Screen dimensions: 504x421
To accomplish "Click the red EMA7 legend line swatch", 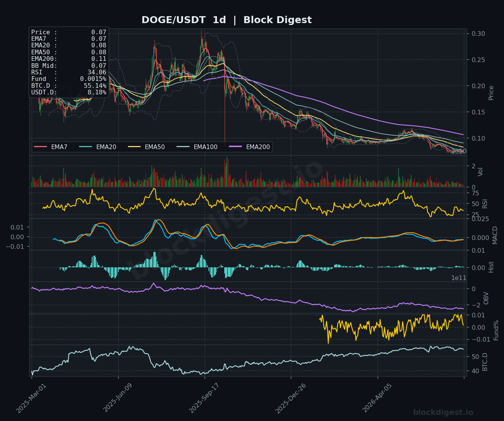I will click(40, 147).
